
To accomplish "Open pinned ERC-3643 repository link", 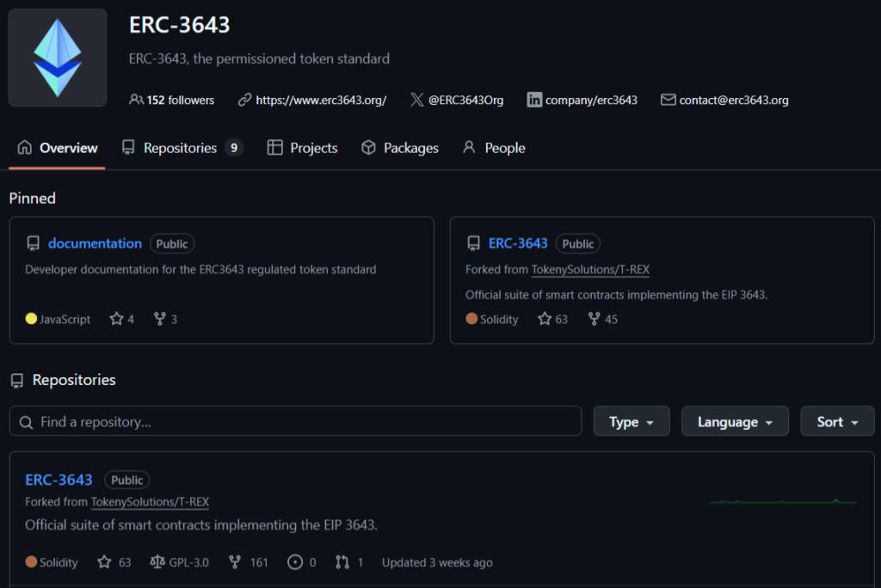I will coord(518,243).
